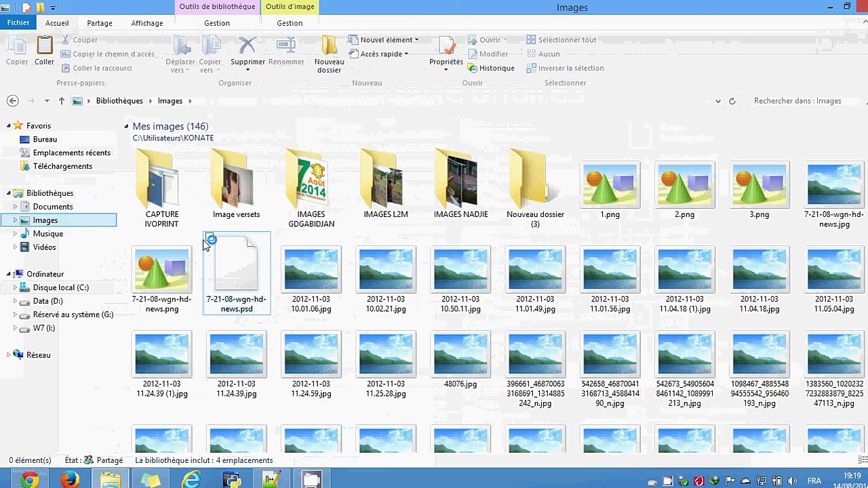The image size is (868, 488).
Task: Open the address bar history dropdown
Action: [718, 101]
